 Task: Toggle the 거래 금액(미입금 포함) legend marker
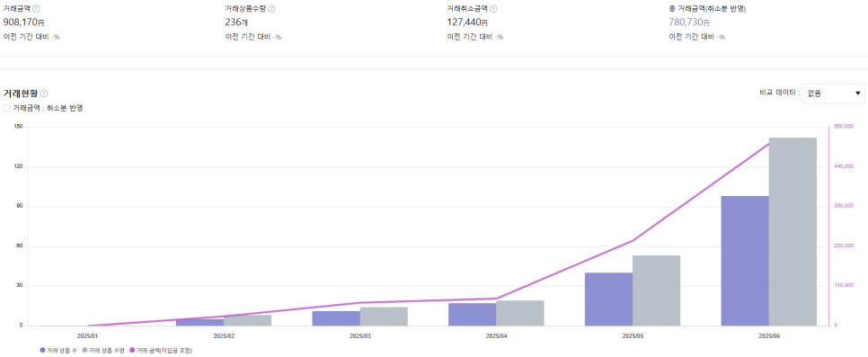[x=132, y=351]
